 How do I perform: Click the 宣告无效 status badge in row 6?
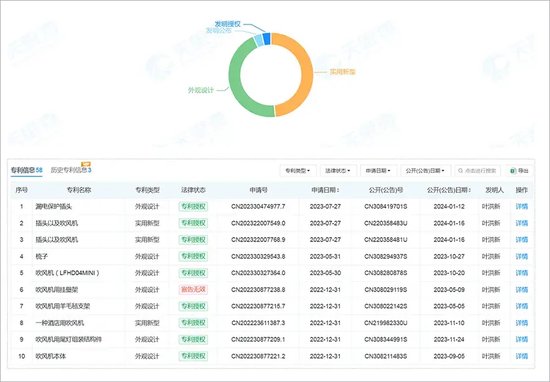[x=193, y=290]
